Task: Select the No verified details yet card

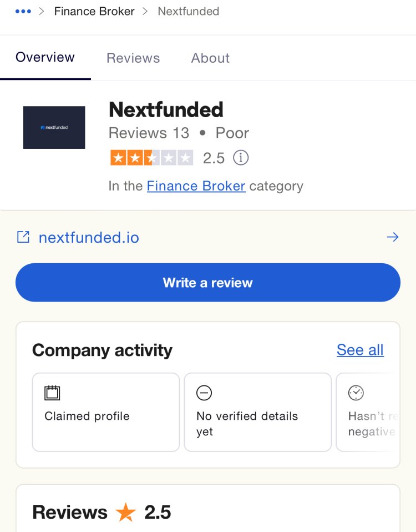Action: pos(258,412)
